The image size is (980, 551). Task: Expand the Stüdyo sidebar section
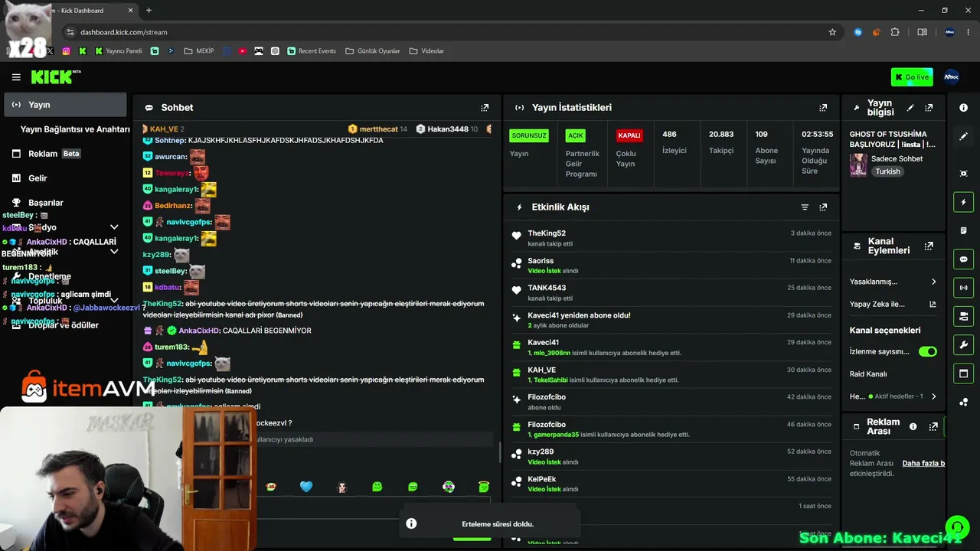click(114, 227)
